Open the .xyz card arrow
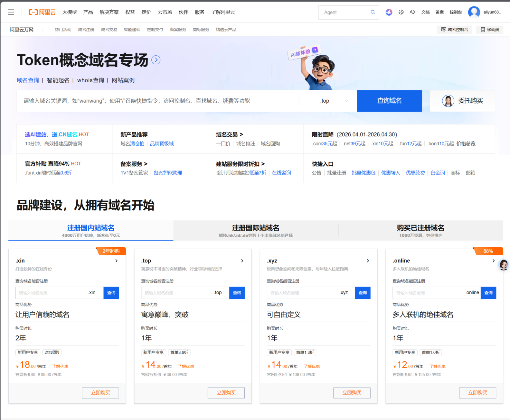Viewport: 510px width, 420px height. (368, 261)
